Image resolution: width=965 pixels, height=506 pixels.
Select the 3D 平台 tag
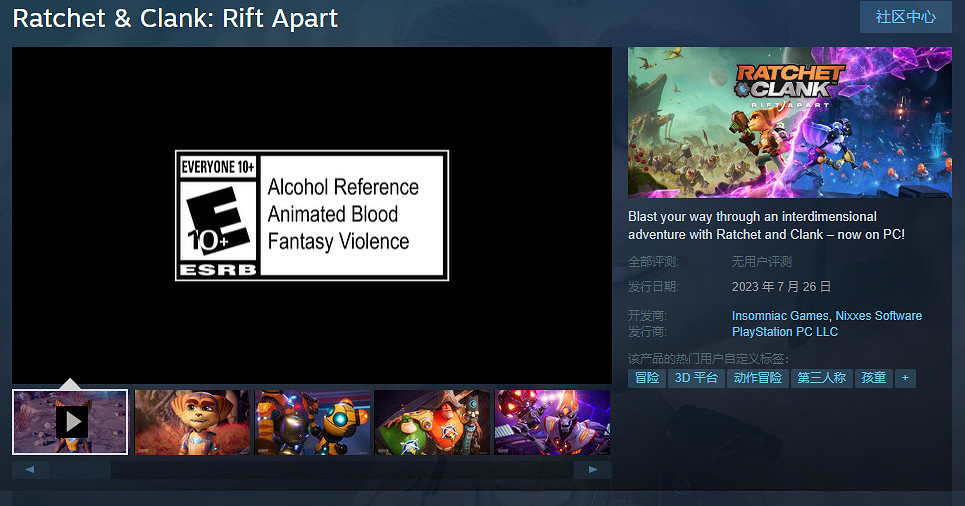696,378
